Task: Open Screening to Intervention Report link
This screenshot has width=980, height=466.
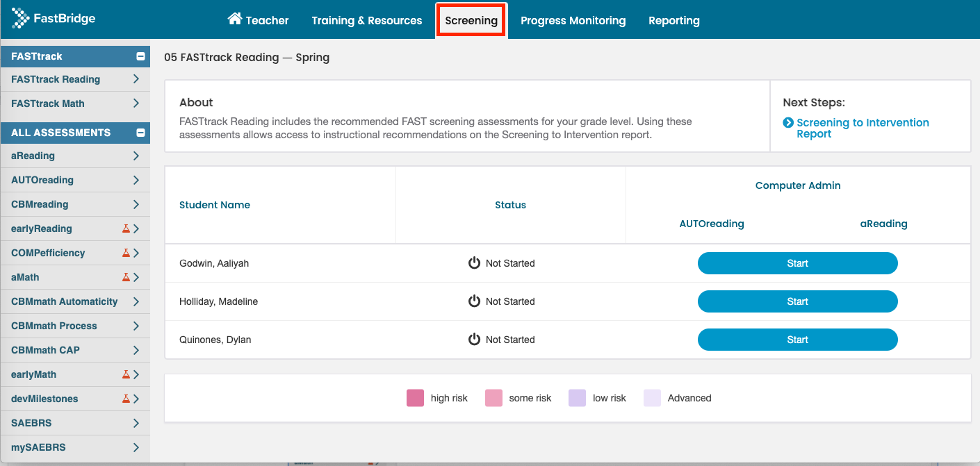Action: pos(863,128)
